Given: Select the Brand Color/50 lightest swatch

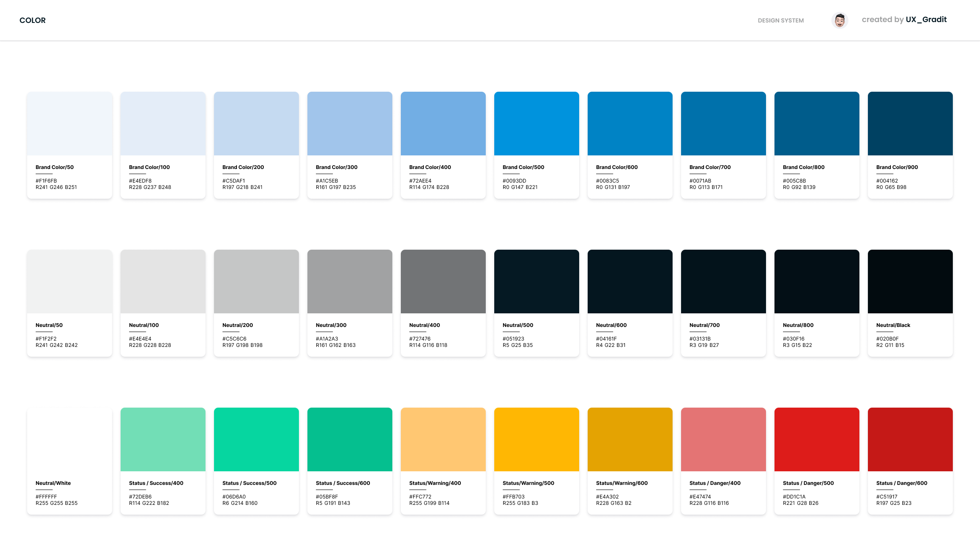Looking at the screenshot, I should point(70,124).
